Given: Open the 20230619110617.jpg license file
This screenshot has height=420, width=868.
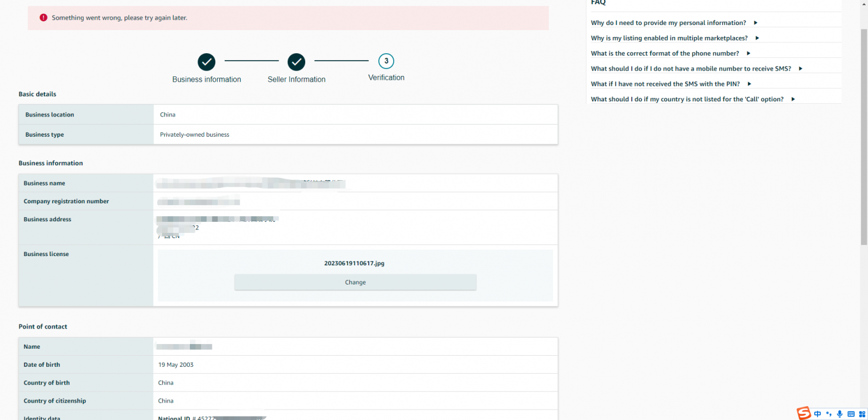Looking at the screenshot, I should click(354, 263).
